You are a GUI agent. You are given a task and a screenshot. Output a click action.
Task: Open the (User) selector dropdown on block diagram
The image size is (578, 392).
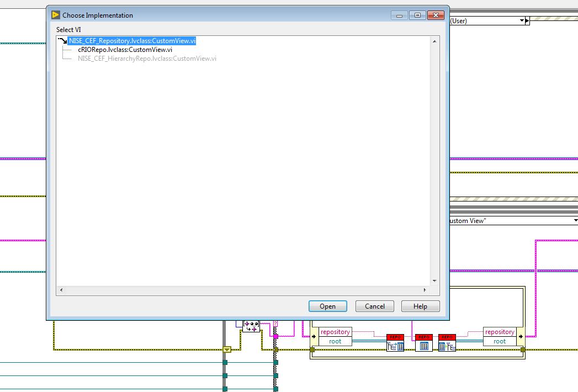[x=522, y=20]
